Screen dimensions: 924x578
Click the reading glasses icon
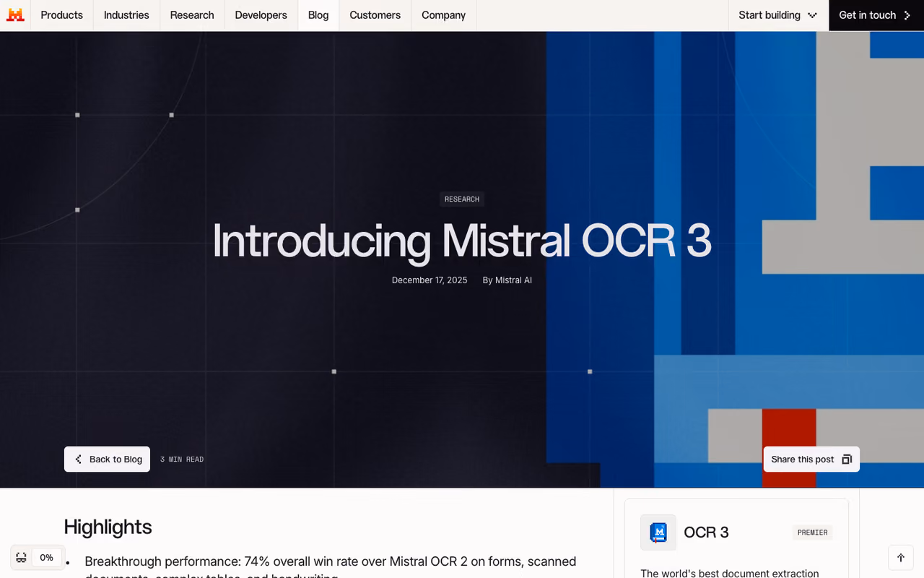pyautogui.click(x=21, y=558)
